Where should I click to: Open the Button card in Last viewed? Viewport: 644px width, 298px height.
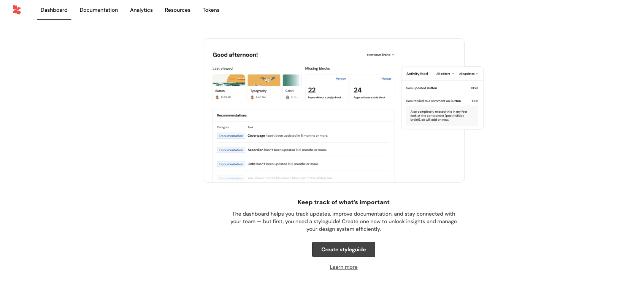tap(228, 87)
